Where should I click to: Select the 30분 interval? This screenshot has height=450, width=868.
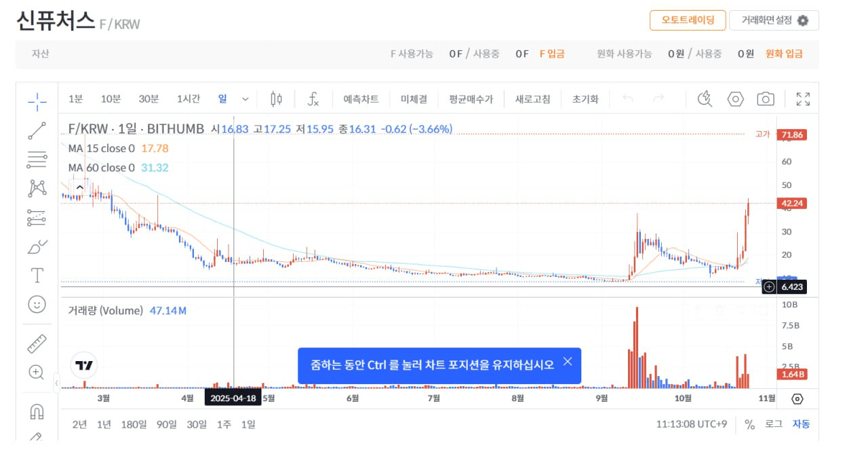[149, 99]
